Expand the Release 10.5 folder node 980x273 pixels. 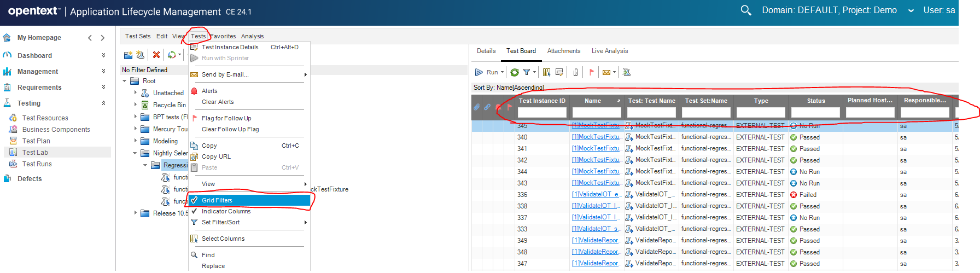pyautogui.click(x=136, y=213)
